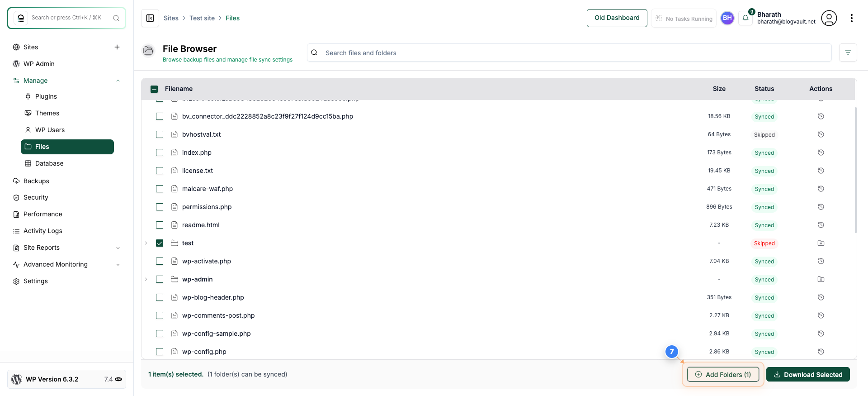View history of permissions.php
The height and width of the screenshot is (396, 868).
click(821, 207)
